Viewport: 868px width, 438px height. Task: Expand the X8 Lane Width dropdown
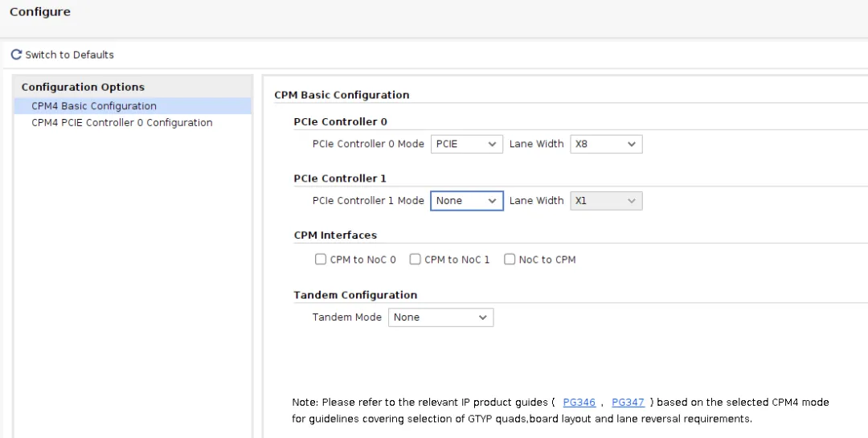coord(606,145)
